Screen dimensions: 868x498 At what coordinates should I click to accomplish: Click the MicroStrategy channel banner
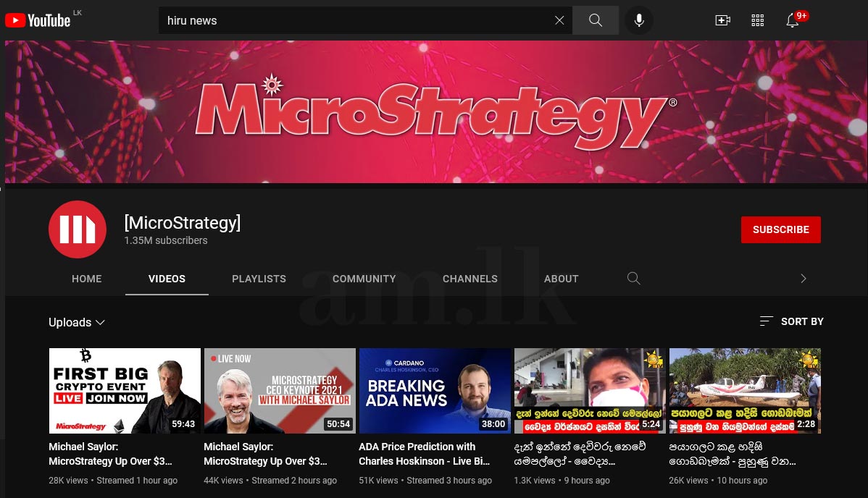[435, 111]
